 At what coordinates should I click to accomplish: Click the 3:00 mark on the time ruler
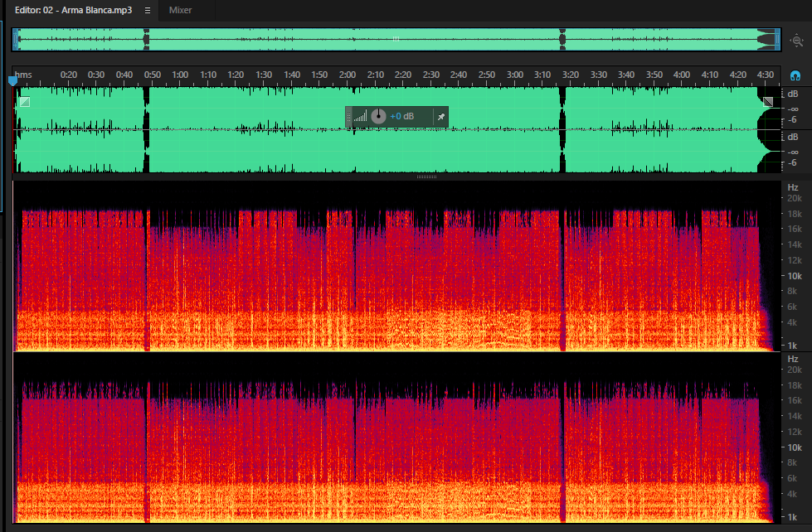click(x=515, y=75)
